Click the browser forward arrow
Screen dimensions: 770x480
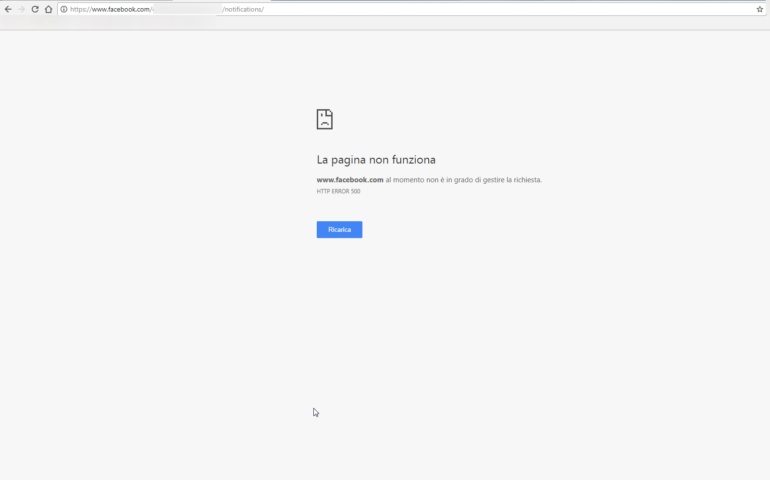[x=22, y=9]
